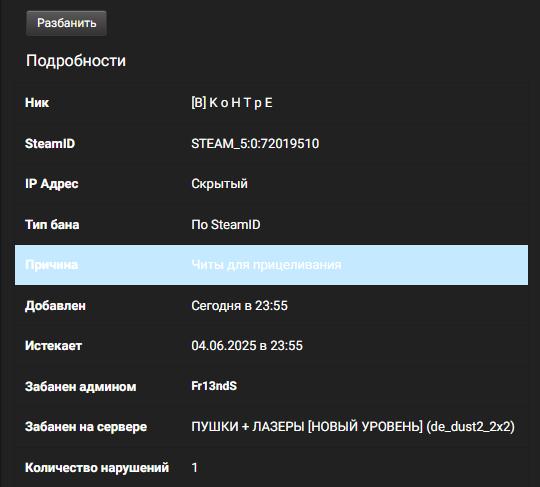Select the Читы для прицеливания reason text
This screenshot has width=540, height=487.
[266, 265]
